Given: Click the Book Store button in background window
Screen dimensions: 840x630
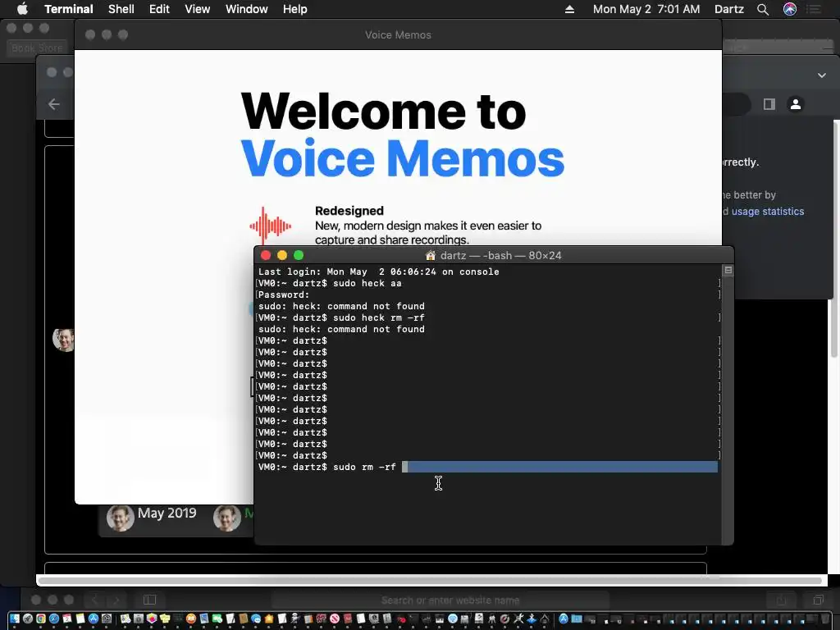Looking at the screenshot, I should pyautogui.click(x=37, y=48).
